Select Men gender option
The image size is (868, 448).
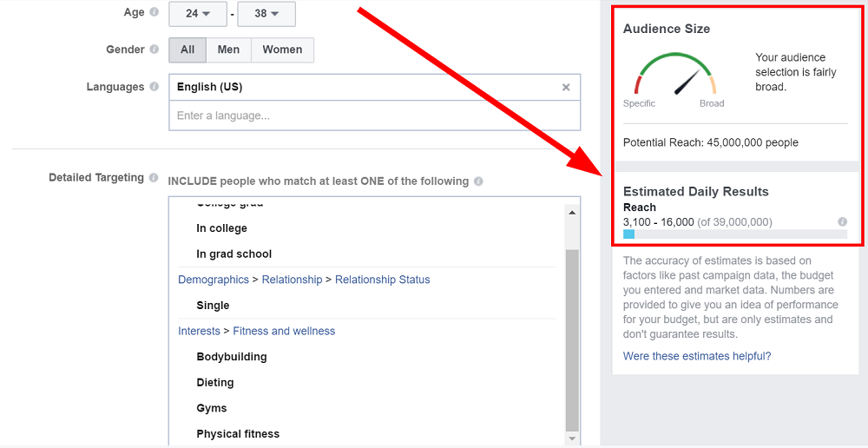pos(228,50)
